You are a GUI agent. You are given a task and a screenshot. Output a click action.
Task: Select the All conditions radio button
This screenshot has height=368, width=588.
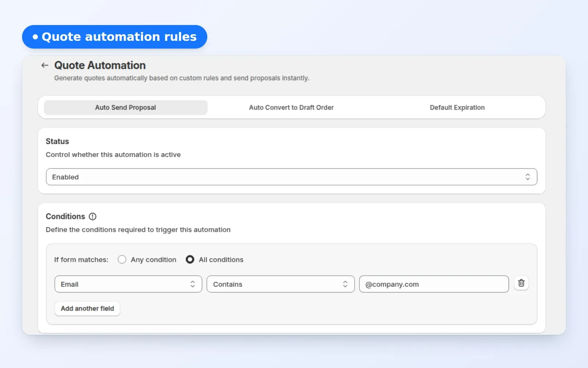pyautogui.click(x=190, y=259)
